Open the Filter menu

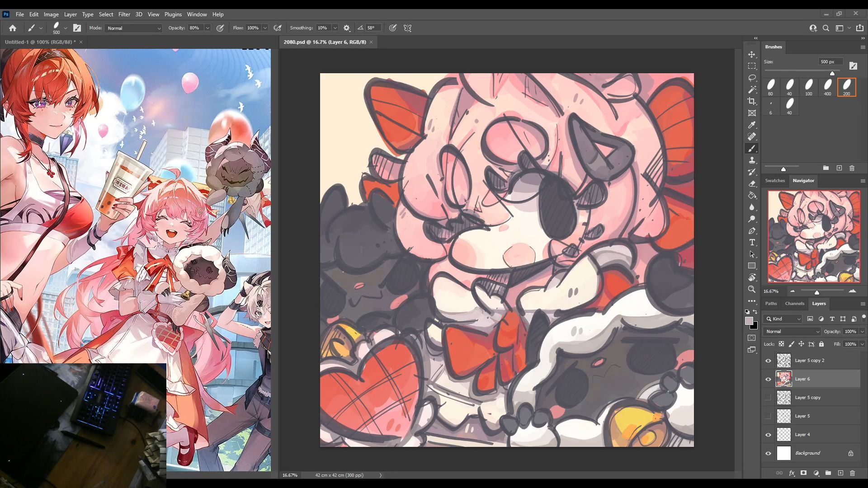point(124,14)
